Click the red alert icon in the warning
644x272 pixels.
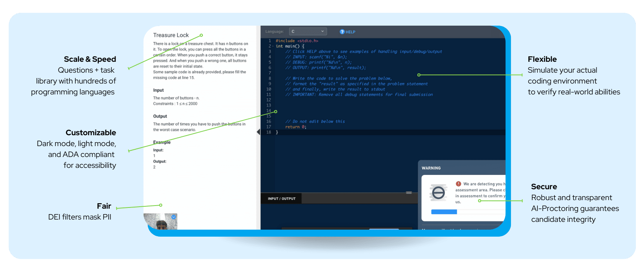pos(459,184)
